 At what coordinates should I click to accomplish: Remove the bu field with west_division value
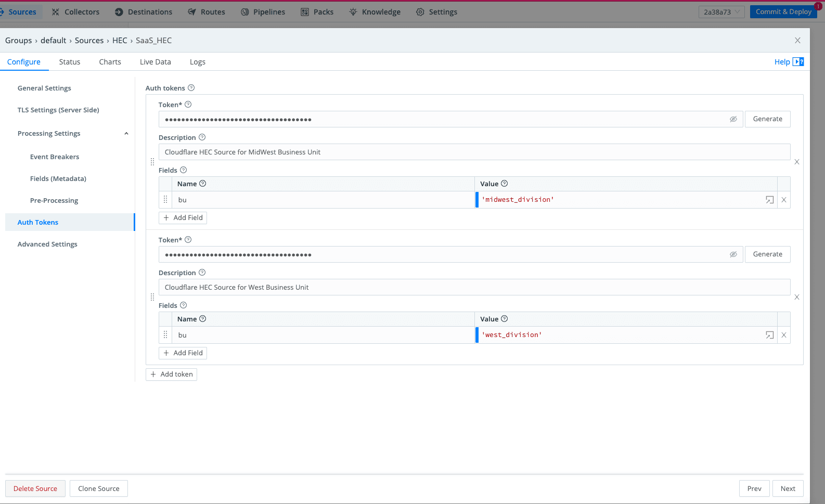tap(784, 335)
